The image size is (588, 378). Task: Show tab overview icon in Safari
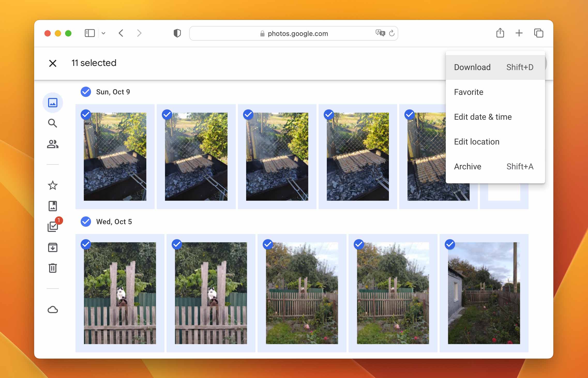pyautogui.click(x=539, y=33)
